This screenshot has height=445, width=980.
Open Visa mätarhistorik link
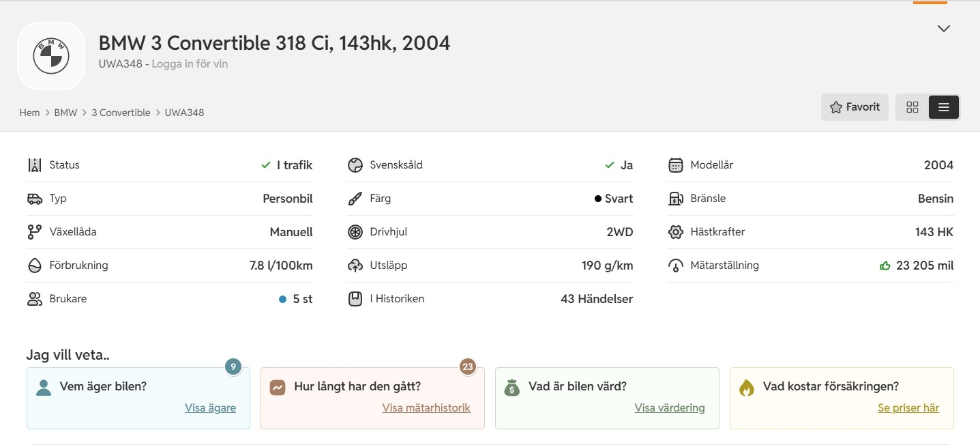426,408
